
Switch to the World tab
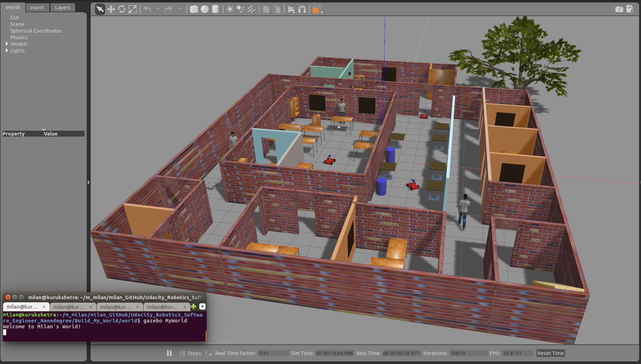click(x=13, y=7)
